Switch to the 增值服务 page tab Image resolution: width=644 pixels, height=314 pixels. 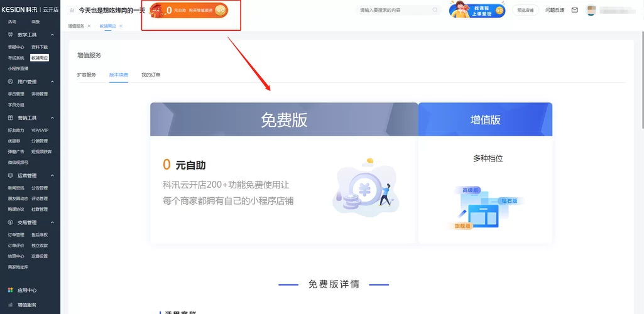click(x=76, y=26)
